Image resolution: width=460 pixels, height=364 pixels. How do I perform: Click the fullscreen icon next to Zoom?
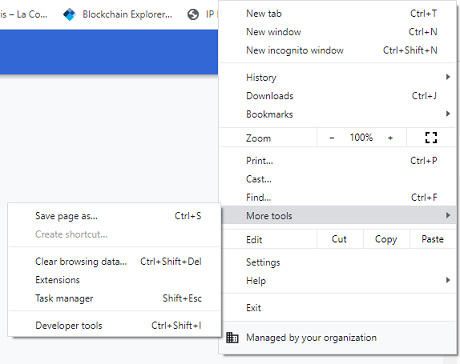pos(431,137)
